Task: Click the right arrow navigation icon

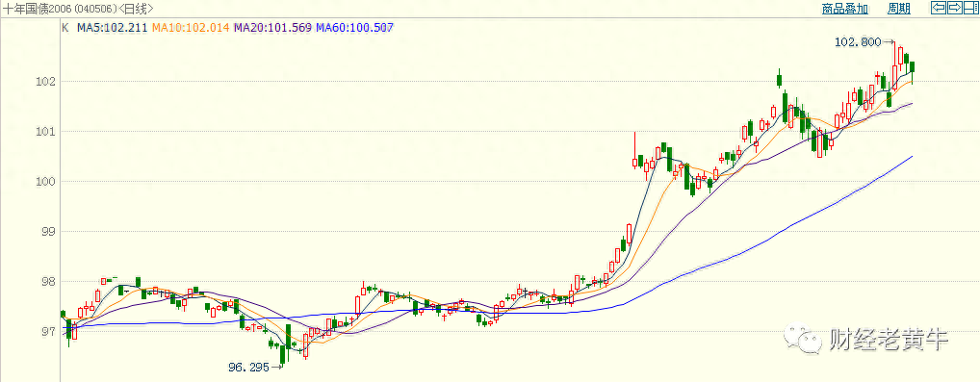Action: point(954,8)
